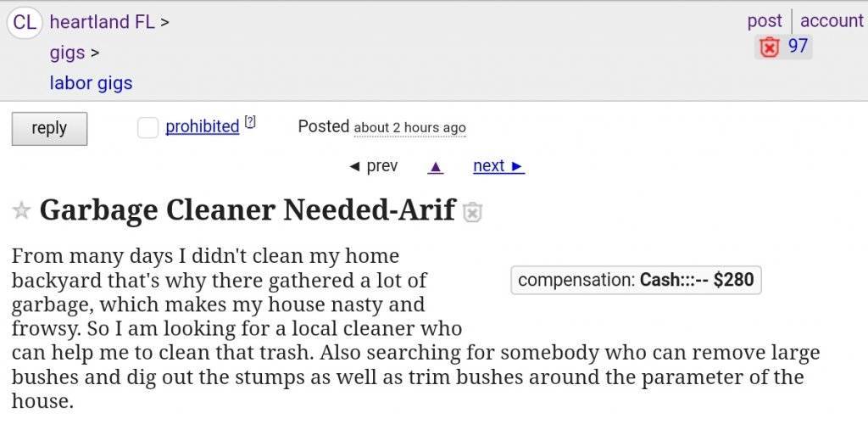The height and width of the screenshot is (424, 868).
Task: Click the red hidden-postings shield icon
Action: [x=769, y=47]
